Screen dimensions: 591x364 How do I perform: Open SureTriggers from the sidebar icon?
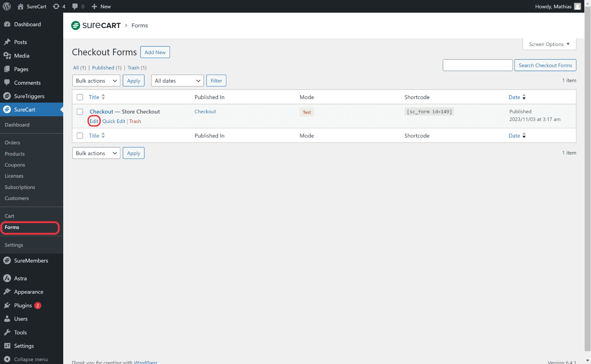pyautogui.click(x=7, y=96)
